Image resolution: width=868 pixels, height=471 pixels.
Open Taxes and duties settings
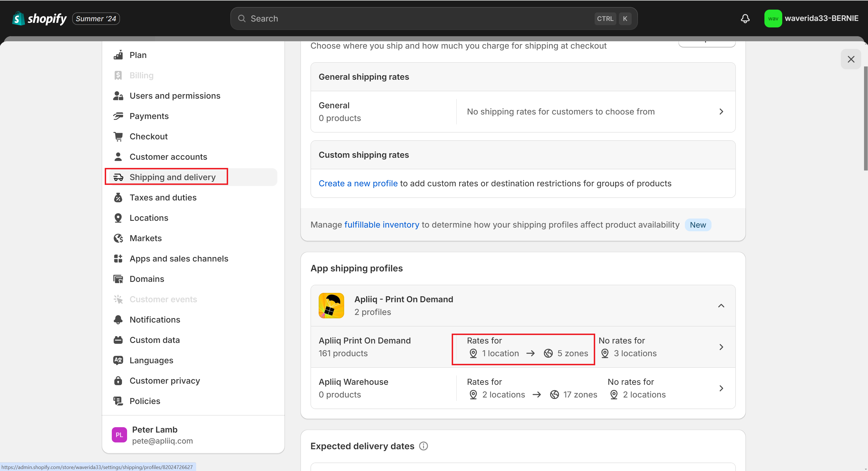(x=163, y=198)
